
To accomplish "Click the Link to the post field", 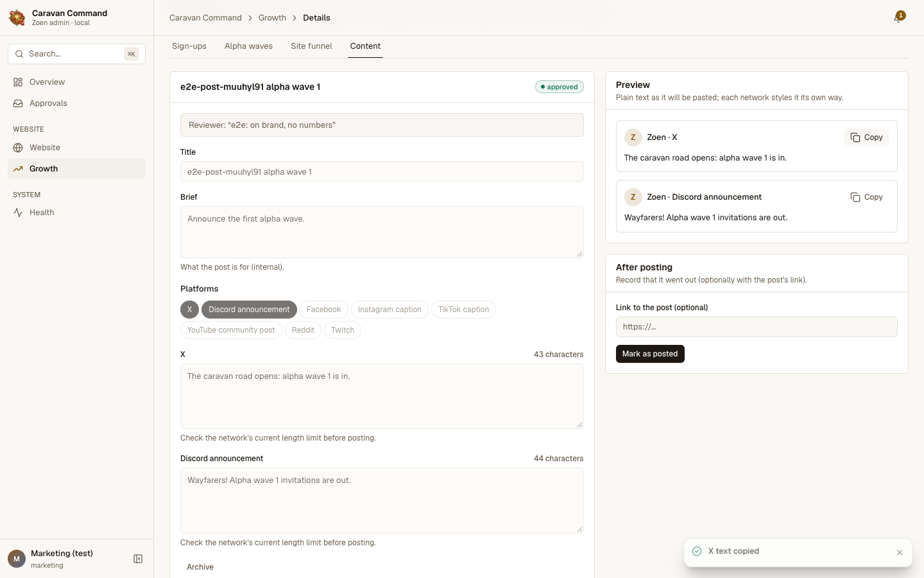I will pyautogui.click(x=757, y=327).
